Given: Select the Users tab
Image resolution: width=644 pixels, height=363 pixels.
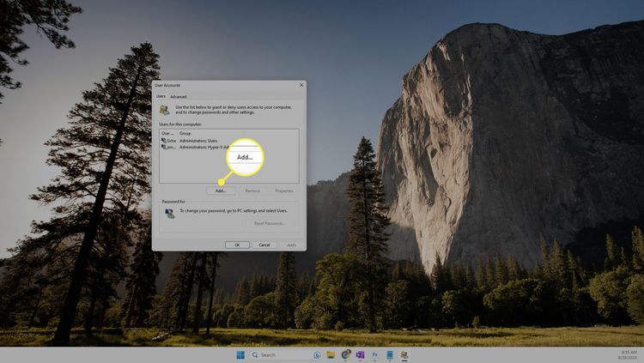Looking at the screenshot, I should point(161,97).
